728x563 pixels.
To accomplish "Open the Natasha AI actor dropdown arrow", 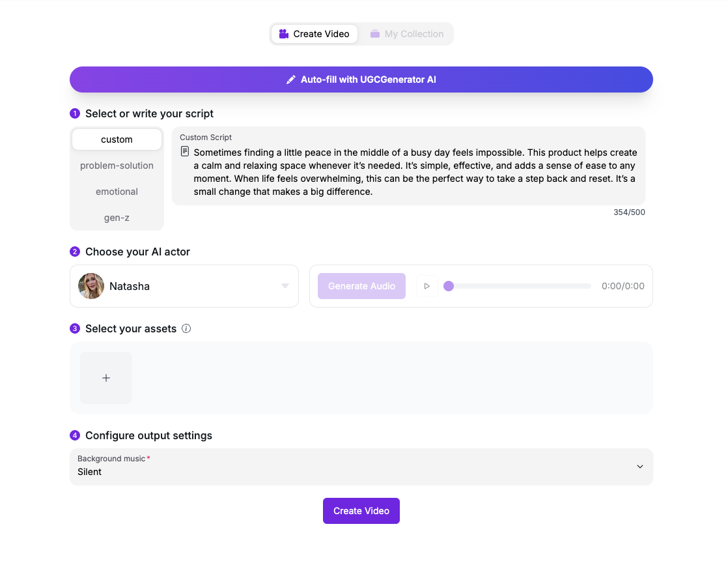I will click(x=285, y=286).
